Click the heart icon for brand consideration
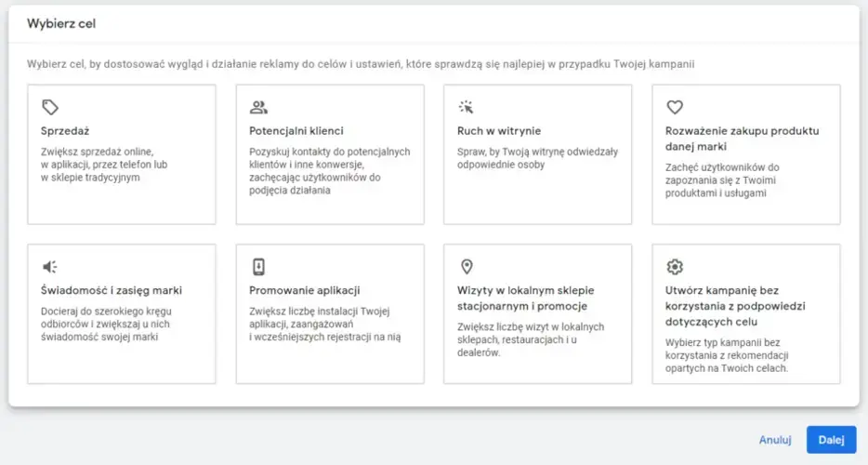The width and height of the screenshot is (868, 465). pyautogui.click(x=675, y=107)
